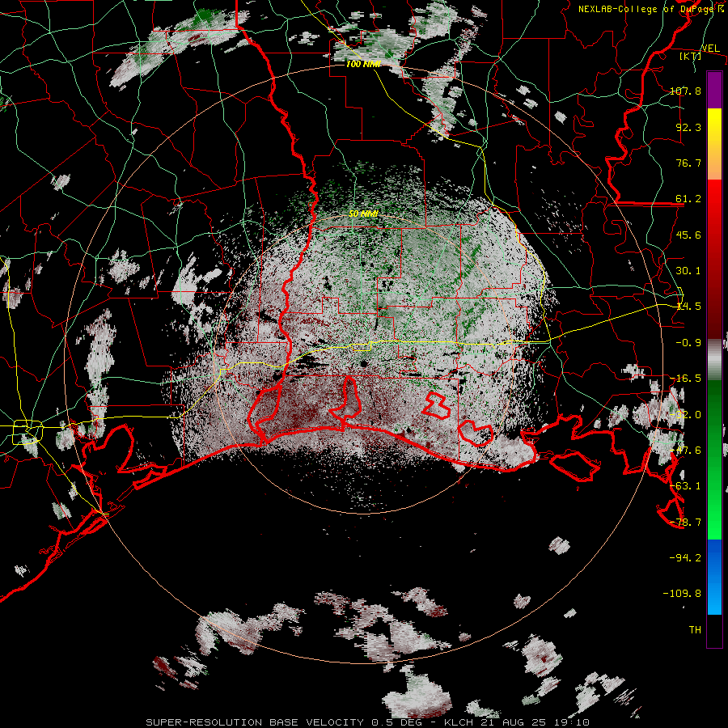Select the gray near-zero segment of the scale

(x=714, y=360)
